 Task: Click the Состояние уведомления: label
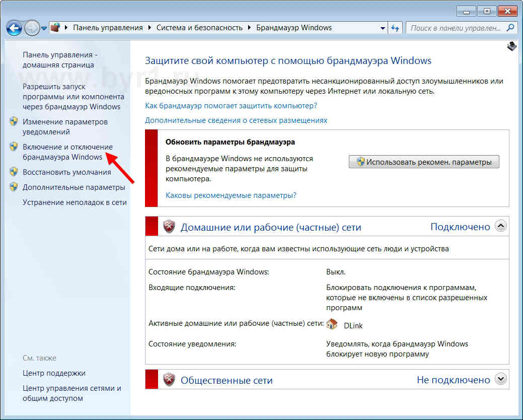tap(192, 344)
